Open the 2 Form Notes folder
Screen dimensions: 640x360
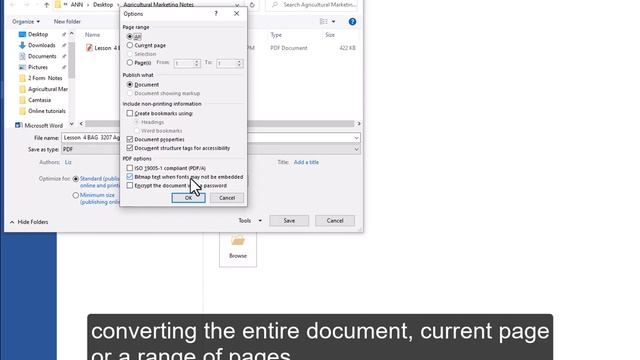[45, 78]
